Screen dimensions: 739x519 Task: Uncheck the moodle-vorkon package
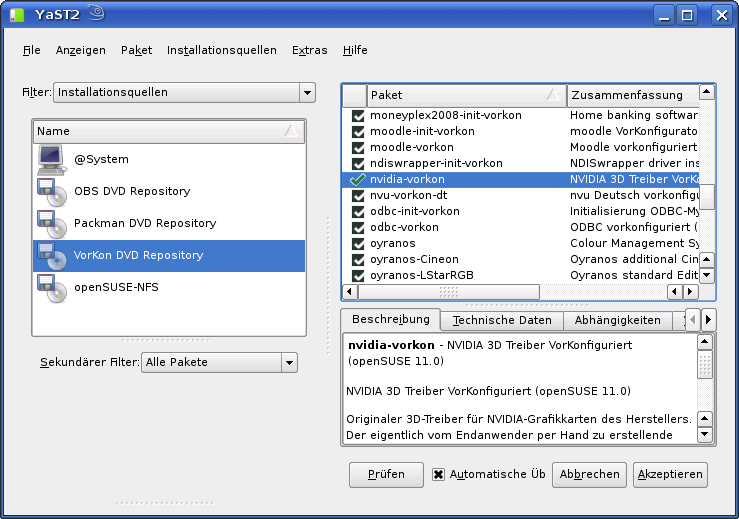pos(358,148)
